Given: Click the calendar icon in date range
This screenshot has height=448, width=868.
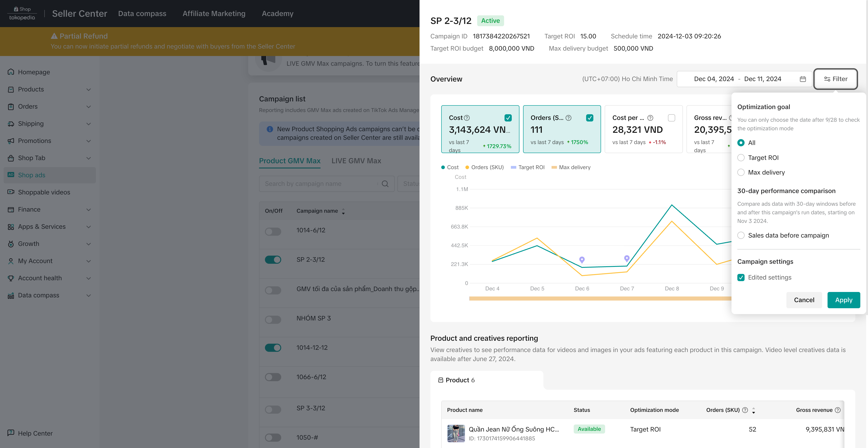Looking at the screenshot, I should [x=803, y=79].
